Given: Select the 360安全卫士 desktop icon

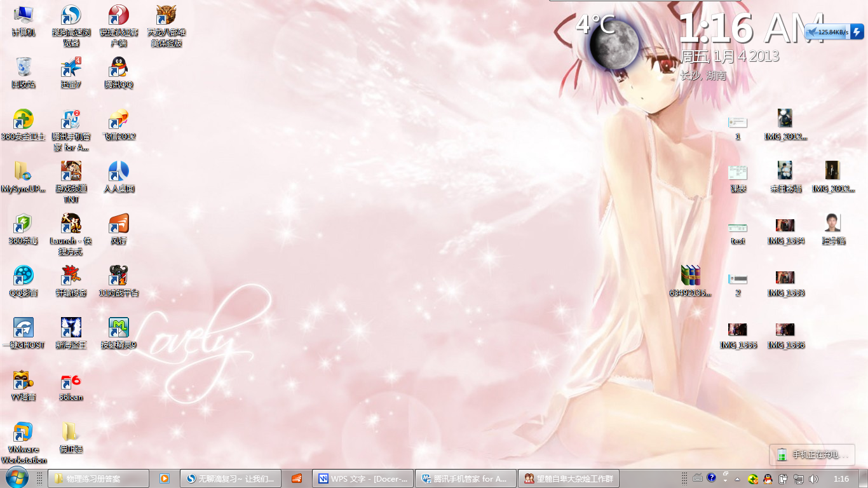Looking at the screenshot, I should click(x=24, y=120).
